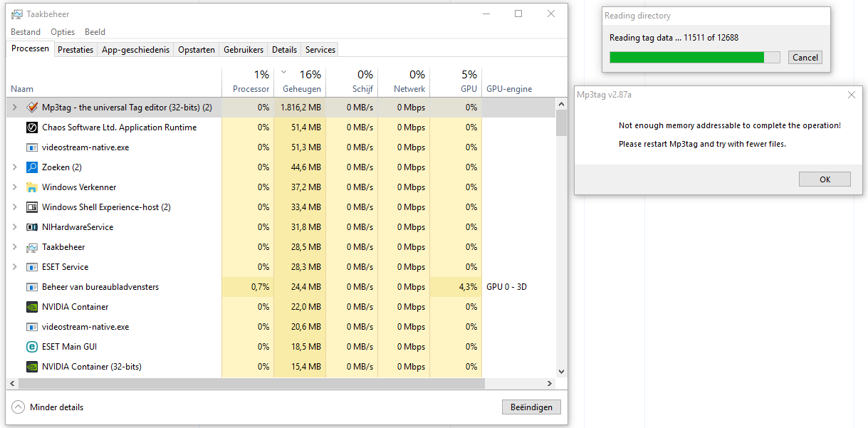
Task: Switch to the Opstarten tab
Action: (x=197, y=50)
